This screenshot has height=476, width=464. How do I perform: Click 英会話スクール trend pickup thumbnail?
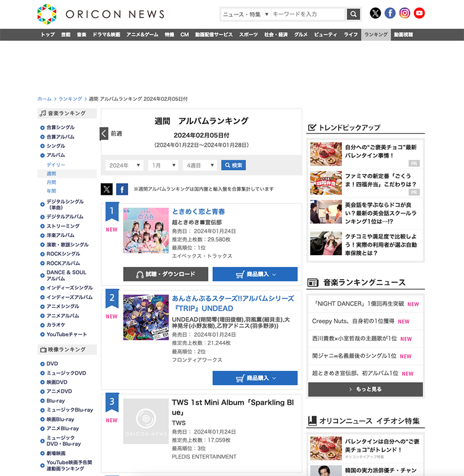[x=326, y=212]
